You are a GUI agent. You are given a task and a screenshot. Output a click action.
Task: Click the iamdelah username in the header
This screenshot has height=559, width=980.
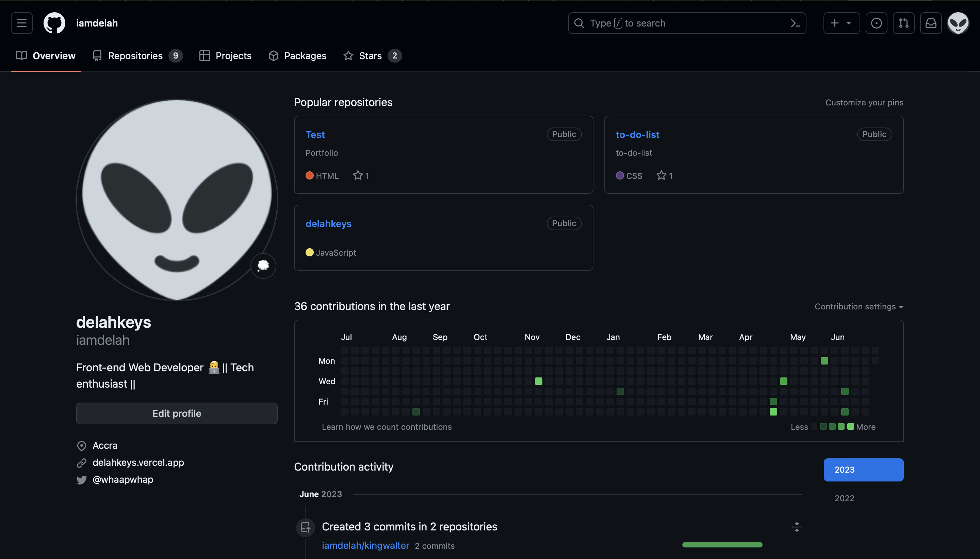97,23
